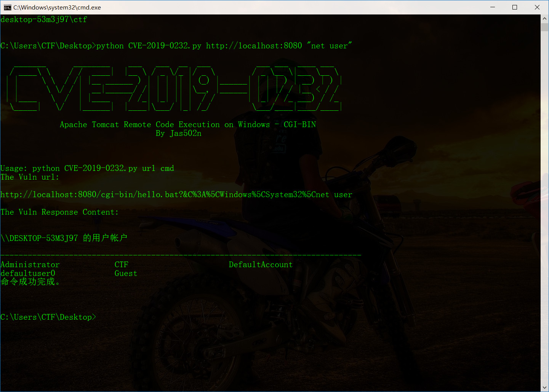Maximize the cmd.exe window
Screen dimensions: 549x392
tap(515, 7)
